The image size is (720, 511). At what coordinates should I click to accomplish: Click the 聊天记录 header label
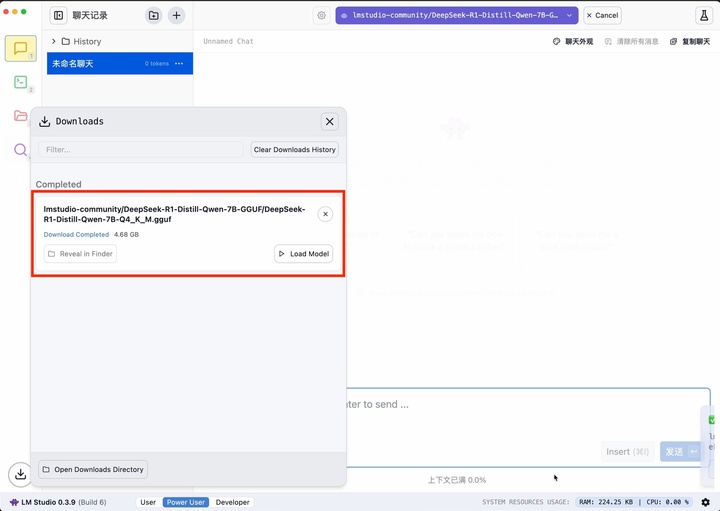[x=90, y=15]
